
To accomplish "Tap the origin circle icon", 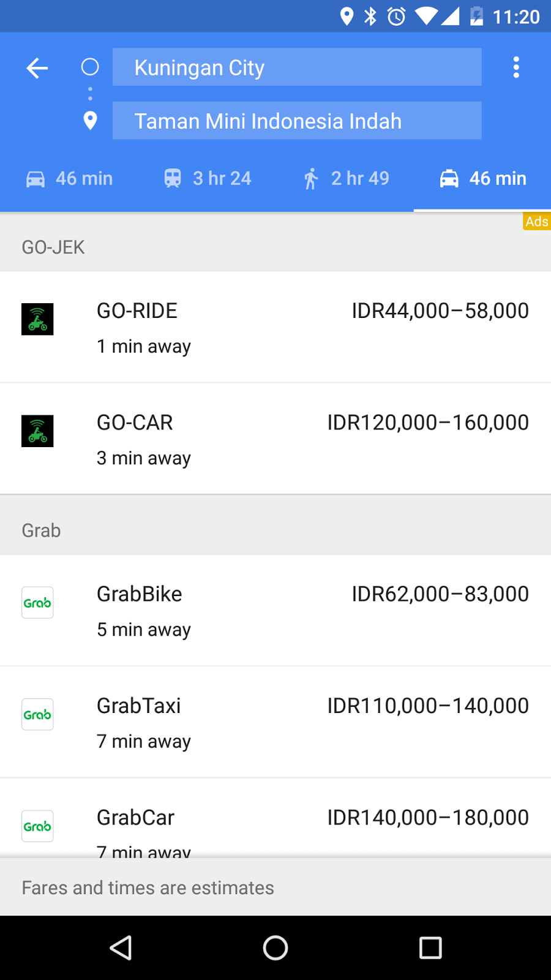I will click(x=90, y=67).
